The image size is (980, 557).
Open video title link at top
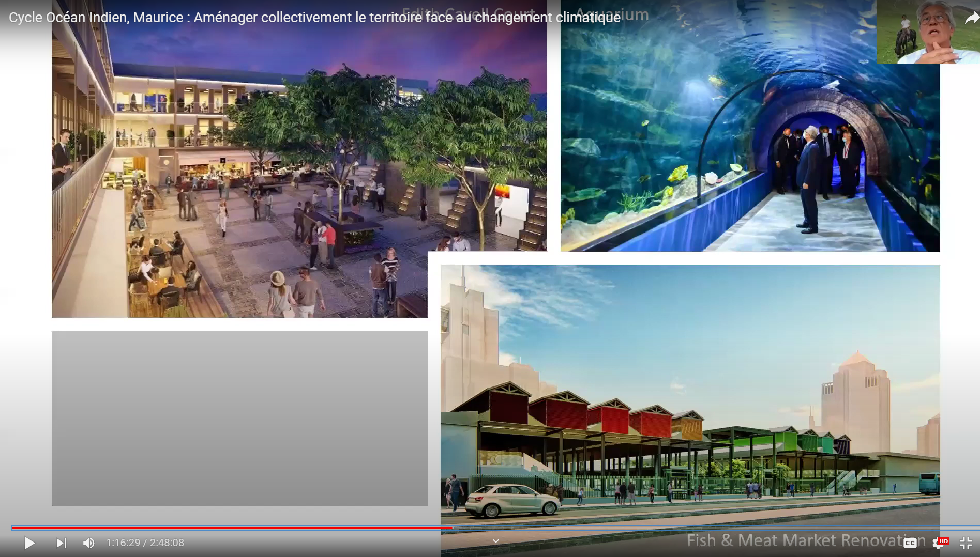(x=314, y=17)
